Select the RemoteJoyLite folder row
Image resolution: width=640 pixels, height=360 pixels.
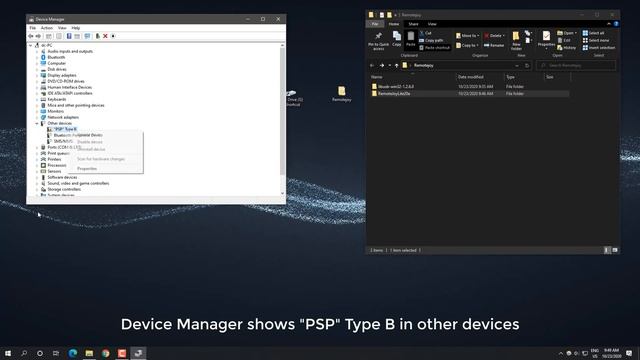[469, 93]
